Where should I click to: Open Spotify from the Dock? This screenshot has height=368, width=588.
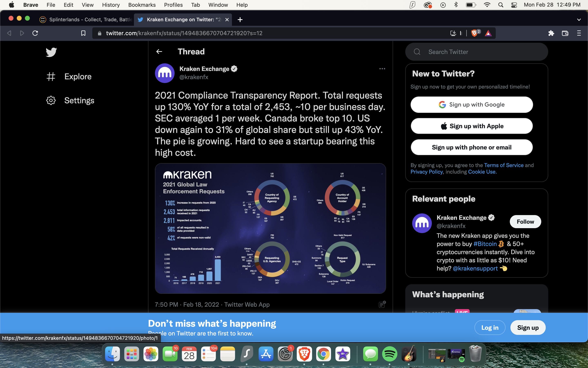390,354
